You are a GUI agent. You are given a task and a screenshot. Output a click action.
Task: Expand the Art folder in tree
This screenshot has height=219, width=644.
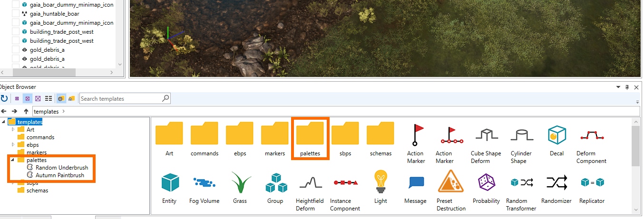click(13, 129)
